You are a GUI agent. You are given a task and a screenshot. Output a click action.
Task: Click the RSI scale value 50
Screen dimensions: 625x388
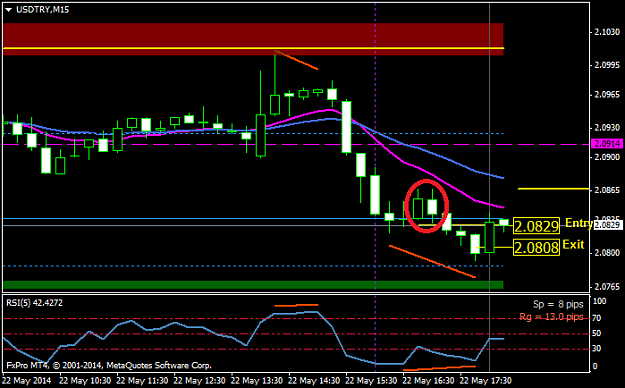[x=597, y=334]
